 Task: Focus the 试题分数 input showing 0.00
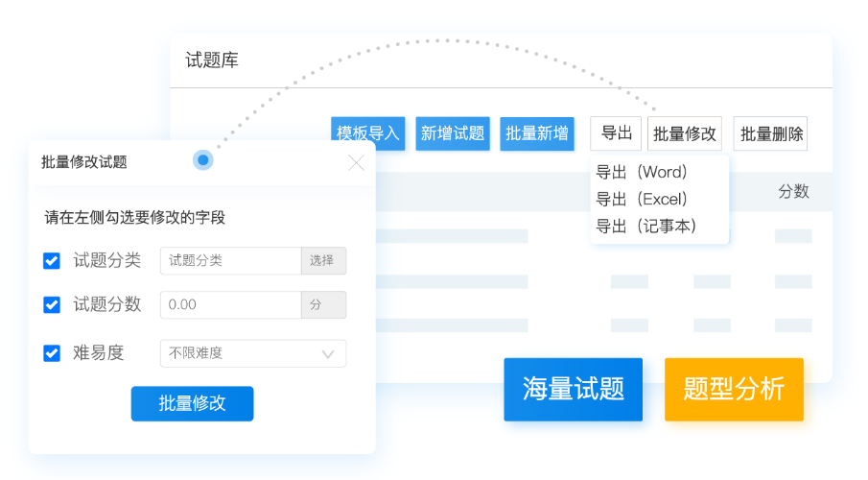coord(230,305)
